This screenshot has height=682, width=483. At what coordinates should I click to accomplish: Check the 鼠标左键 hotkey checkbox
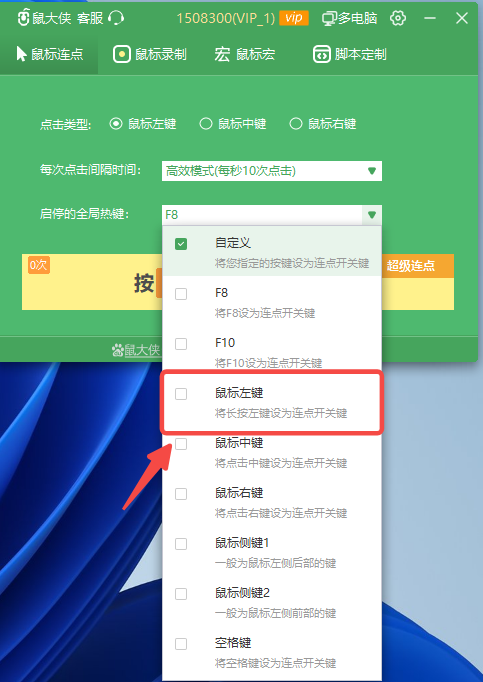pyautogui.click(x=181, y=394)
